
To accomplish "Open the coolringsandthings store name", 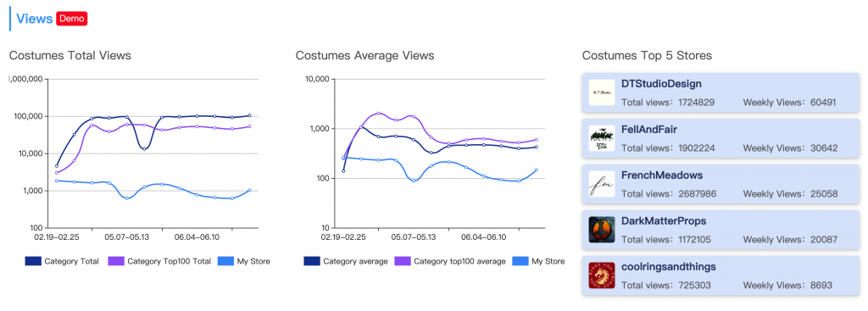I will [669, 267].
